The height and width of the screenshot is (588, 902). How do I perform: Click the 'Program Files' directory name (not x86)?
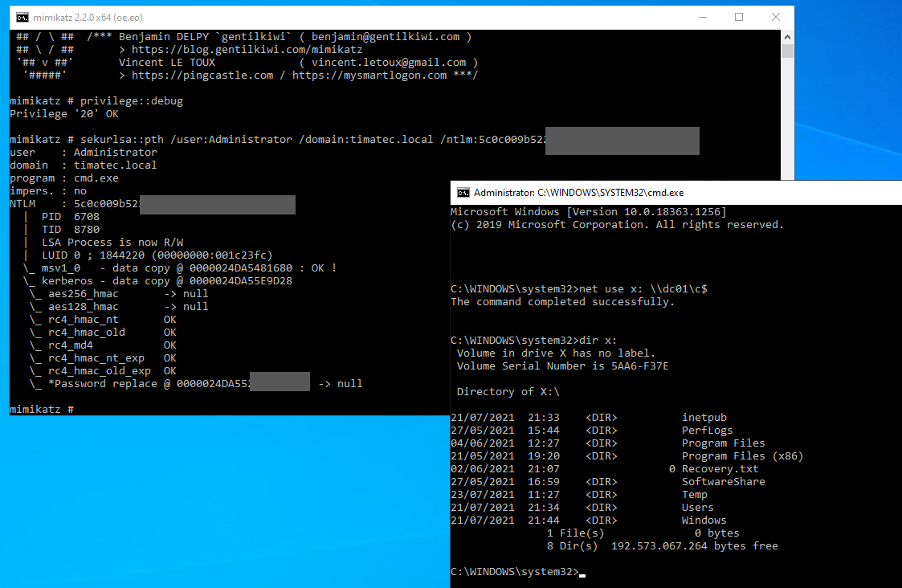tap(724, 443)
